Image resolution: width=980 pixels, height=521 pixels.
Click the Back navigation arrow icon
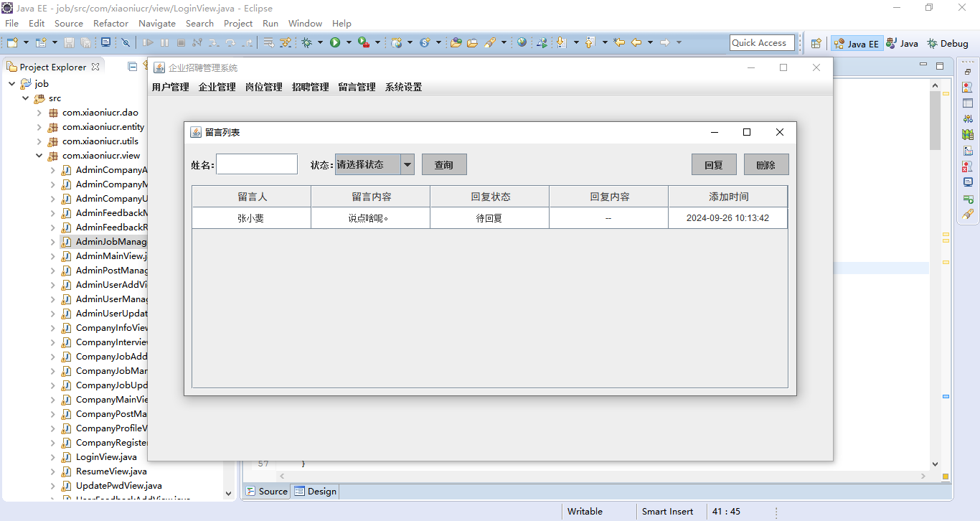point(636,43)
